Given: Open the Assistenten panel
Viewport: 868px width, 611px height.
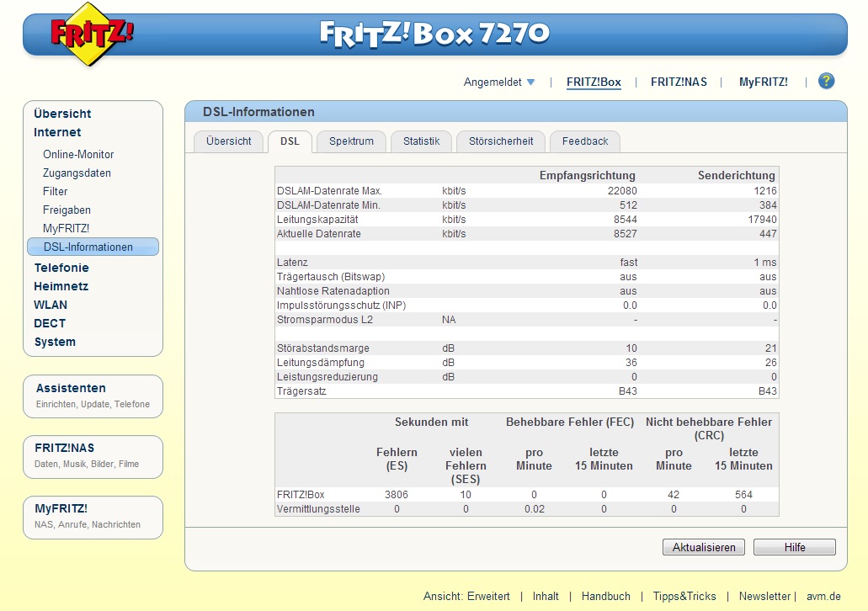Looking at the screenshot, I should point(93,396).
